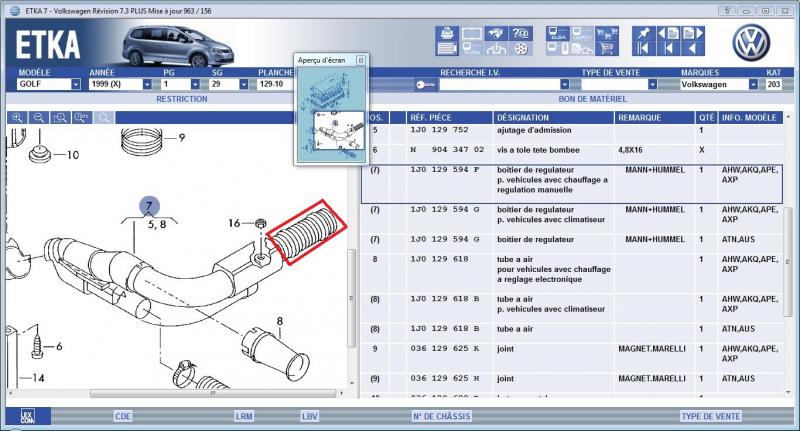Image resolution: width=800 pixels, height=431 pixels.
Task: Click the key icon next to RECHERCHE I.V.
Action: pyautogui.click(x=425, y=85)
